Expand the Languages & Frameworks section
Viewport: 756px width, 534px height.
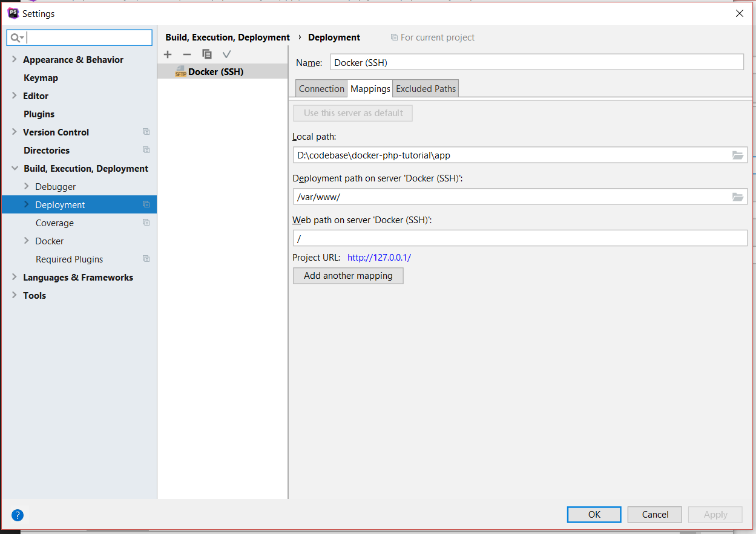(x=15, y=277)
